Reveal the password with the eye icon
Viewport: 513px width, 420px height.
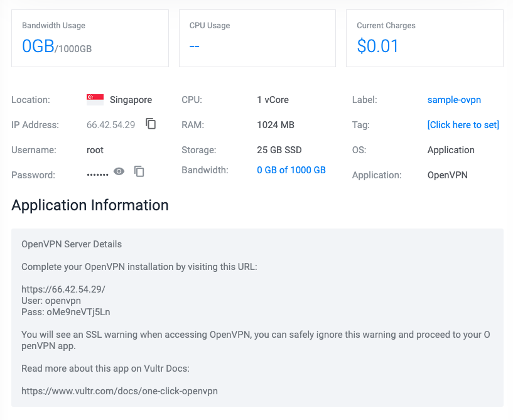[119, 171]
